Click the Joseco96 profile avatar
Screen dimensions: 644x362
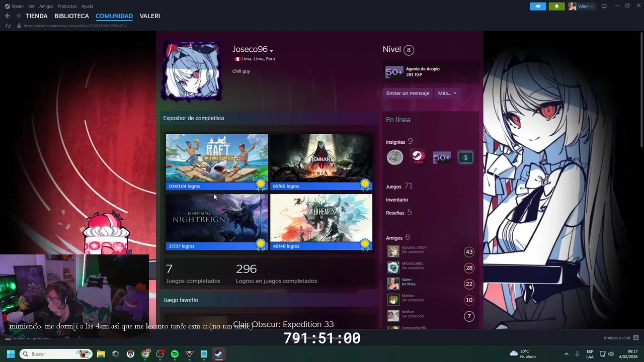pos(191,71)
